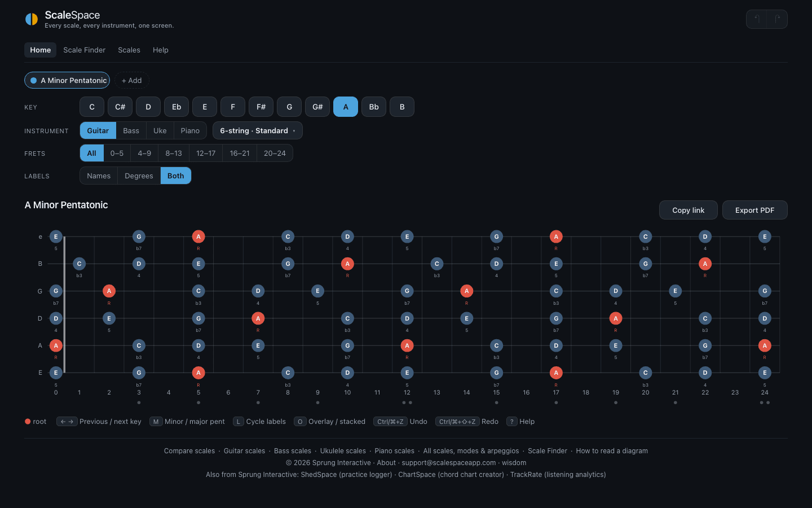
Task: Limit frets to the 0–5 range
Action: [x=117, y=153]
